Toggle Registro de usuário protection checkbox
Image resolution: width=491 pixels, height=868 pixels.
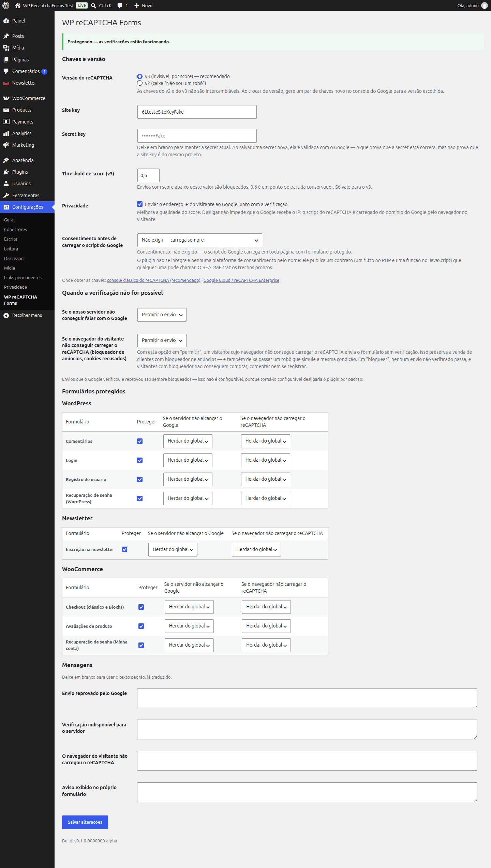pyautogui.click(x=140, y=479)
